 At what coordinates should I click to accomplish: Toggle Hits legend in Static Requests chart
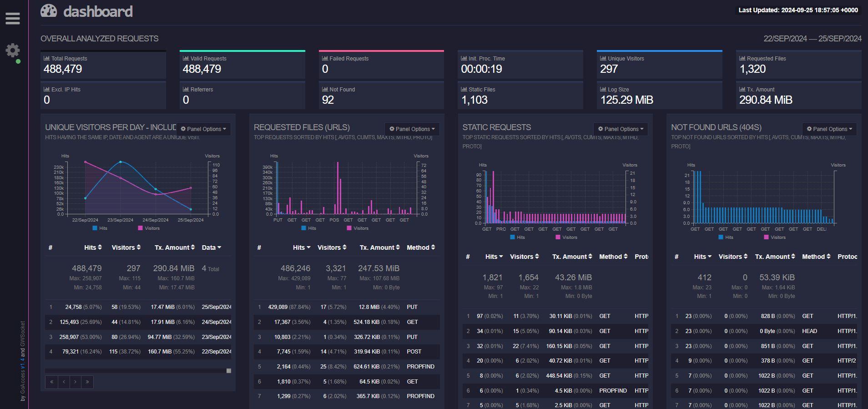coord(517,237)
